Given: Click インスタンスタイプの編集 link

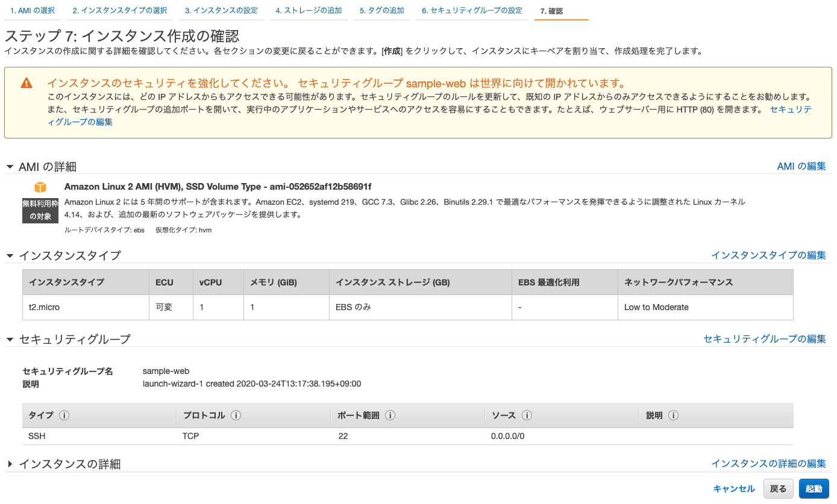Looking at the screenshot, I should point(768,255).
